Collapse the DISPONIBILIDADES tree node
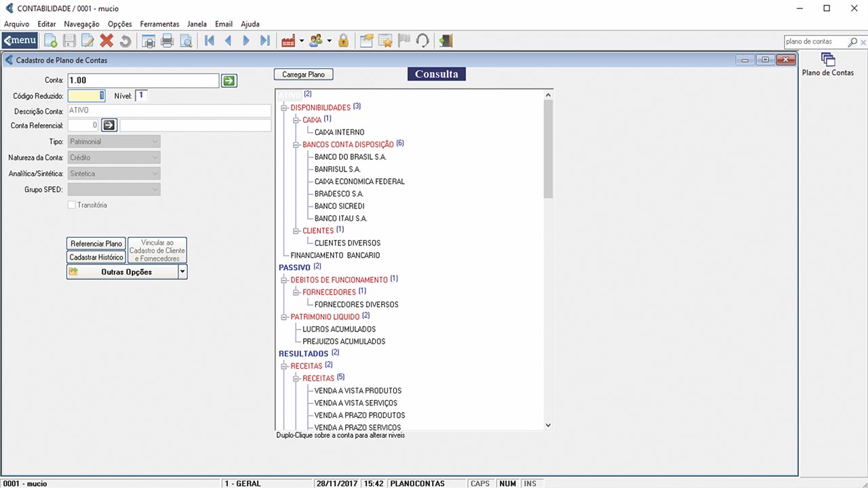This screenshot has height=488, width=868. 285,108
